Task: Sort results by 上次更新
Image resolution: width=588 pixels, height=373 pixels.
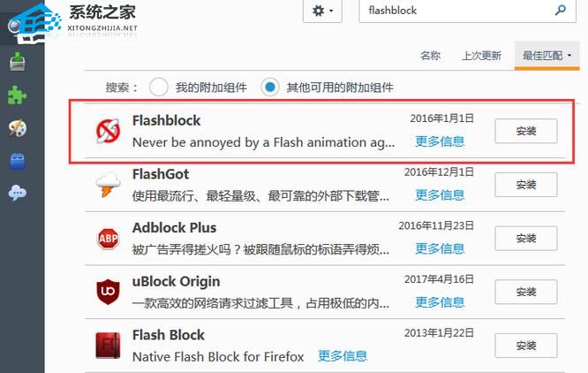Action: tap(481, 56)
